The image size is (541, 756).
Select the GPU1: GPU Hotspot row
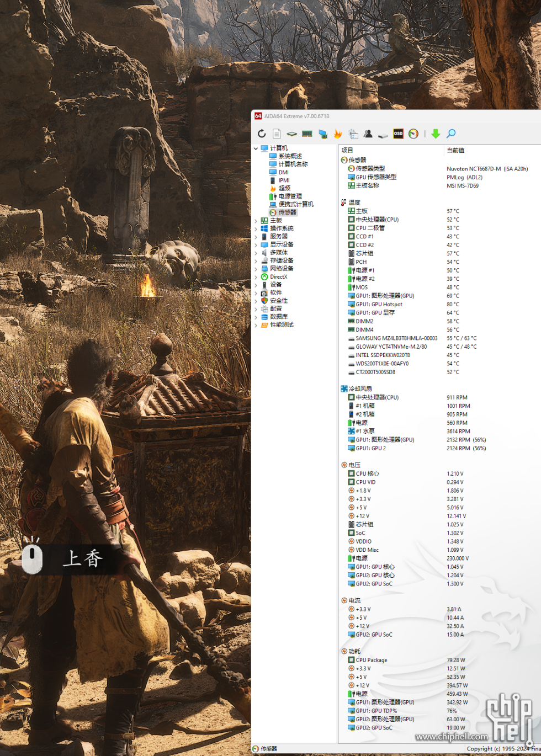tap(439, 304)
